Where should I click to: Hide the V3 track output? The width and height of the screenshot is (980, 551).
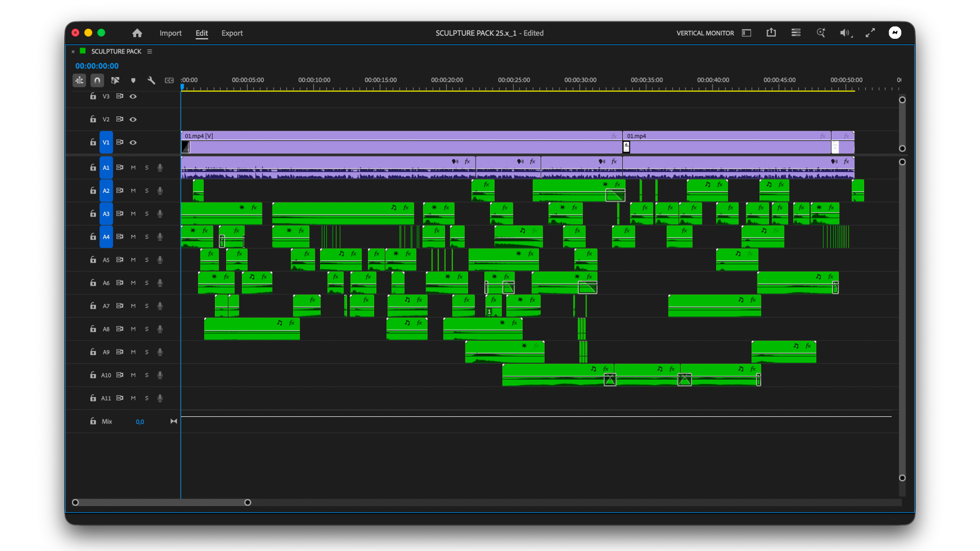(x=133, y=96)
